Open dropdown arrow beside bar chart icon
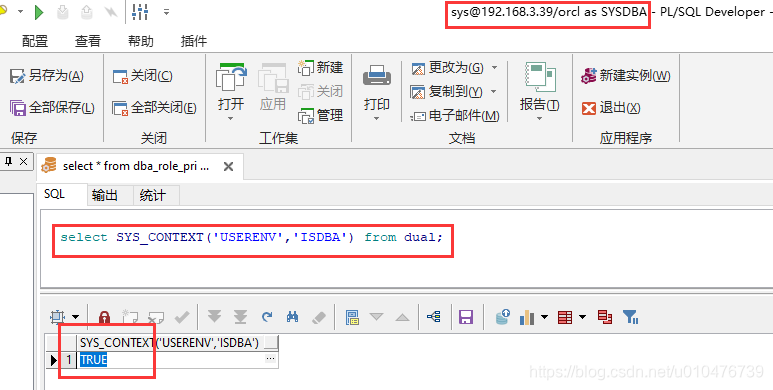This screenshot has width=773, height=390. click(544, 317)
